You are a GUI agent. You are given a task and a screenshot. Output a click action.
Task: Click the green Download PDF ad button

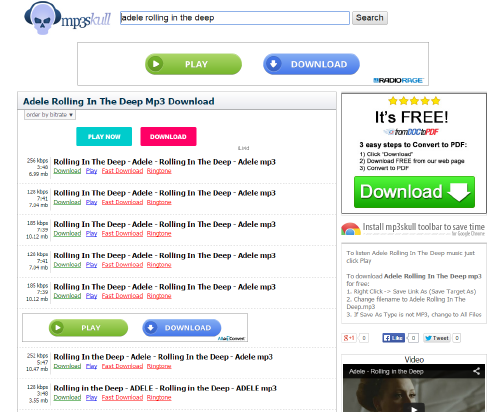tap(414, 192)
